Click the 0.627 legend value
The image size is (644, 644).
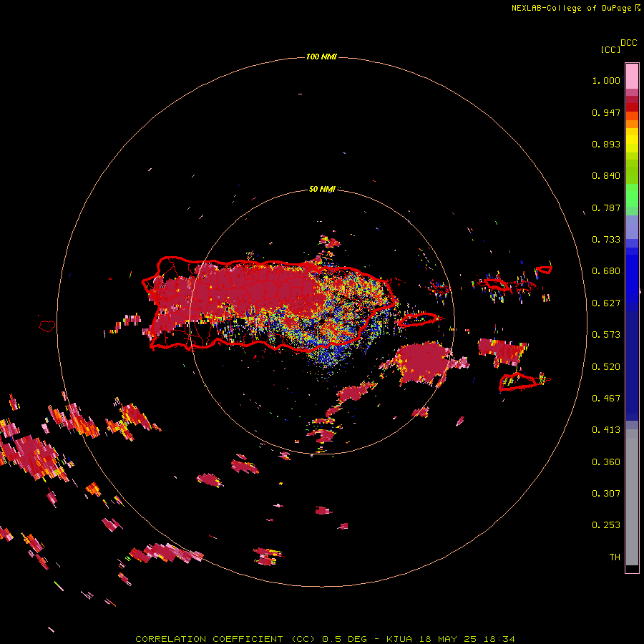click(606, 303)
